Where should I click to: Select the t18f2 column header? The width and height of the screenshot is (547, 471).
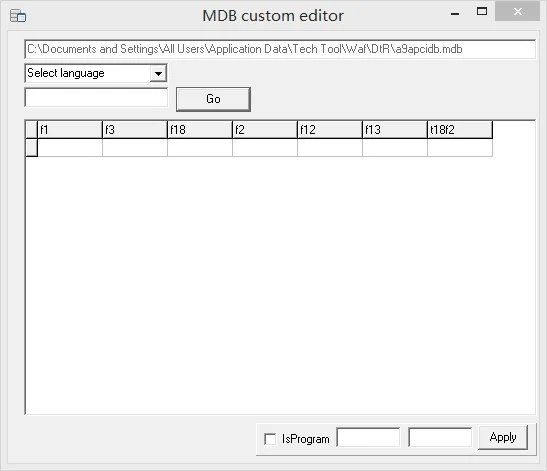[x=460, y=130]
